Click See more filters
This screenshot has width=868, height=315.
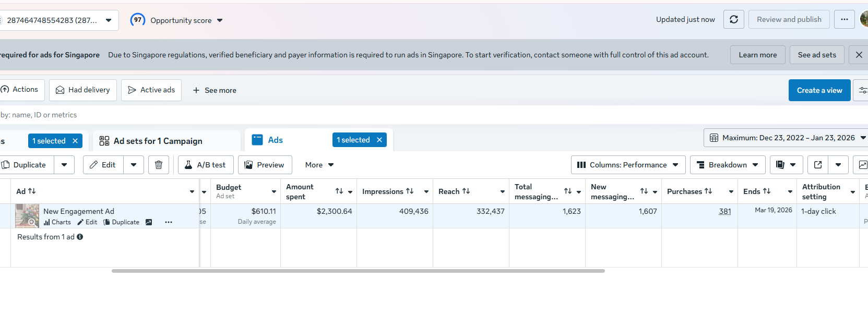[215, 90]
